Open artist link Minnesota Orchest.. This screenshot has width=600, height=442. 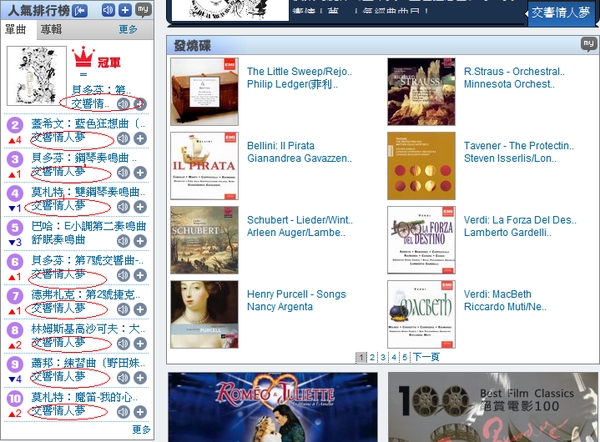click(509, 84)
